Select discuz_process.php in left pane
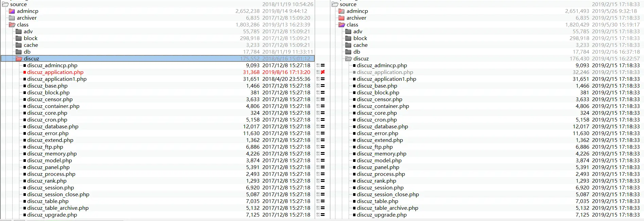The image size is (644, 221). (51, 174)
